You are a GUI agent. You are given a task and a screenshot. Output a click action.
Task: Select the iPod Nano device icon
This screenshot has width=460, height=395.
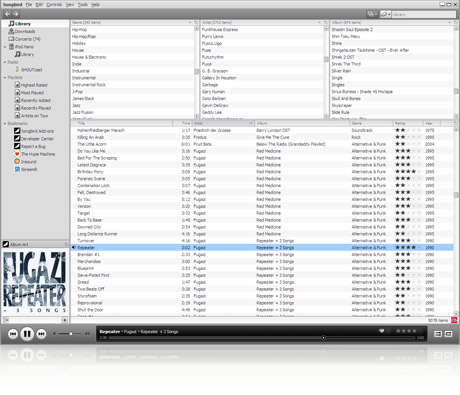point(11,47)
